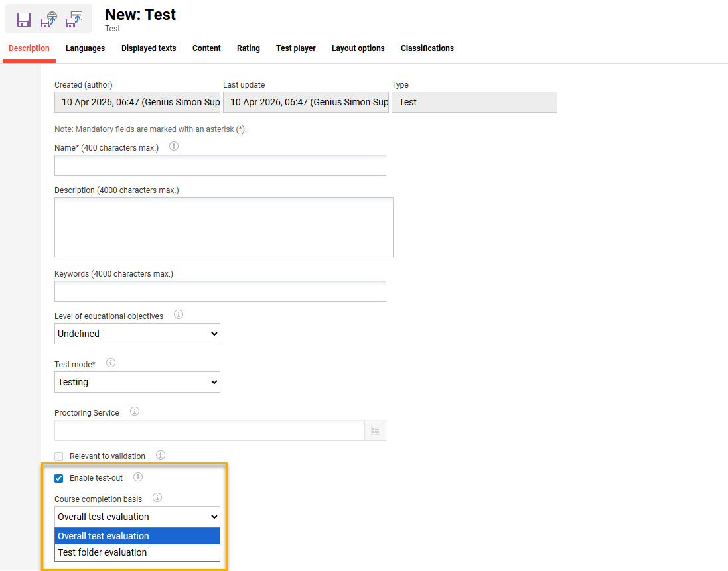The width and height of the screenshot is (728, 571).
Task: View the Enable test-out help icon
Action: [137, 476]
